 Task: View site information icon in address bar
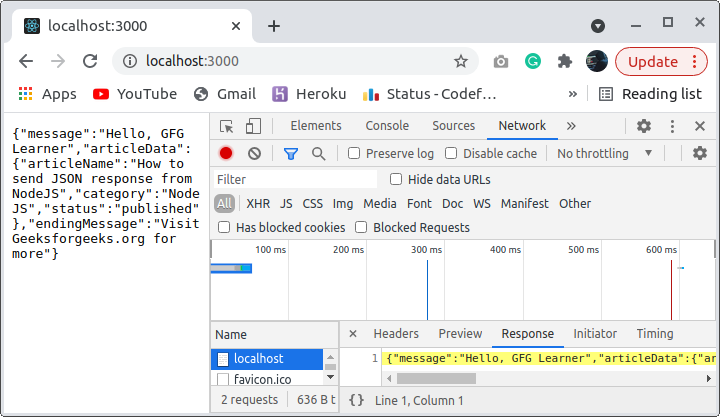(x=130, y=61)
